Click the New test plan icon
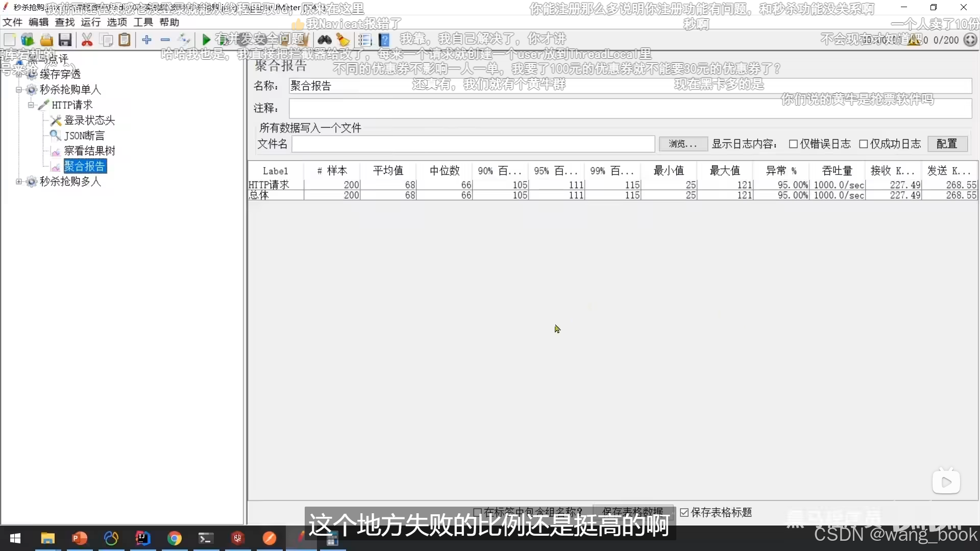The width and height of the screenshot is (980, 551). (10, 40)
